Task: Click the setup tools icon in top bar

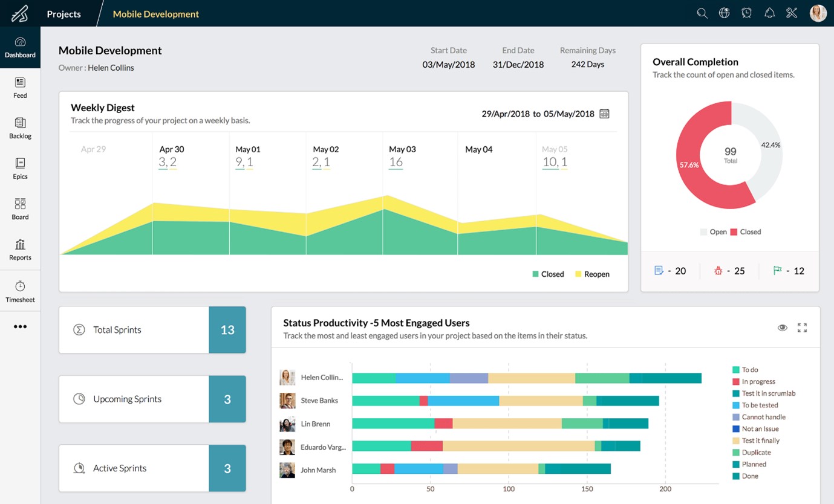Action: (792, 13)
